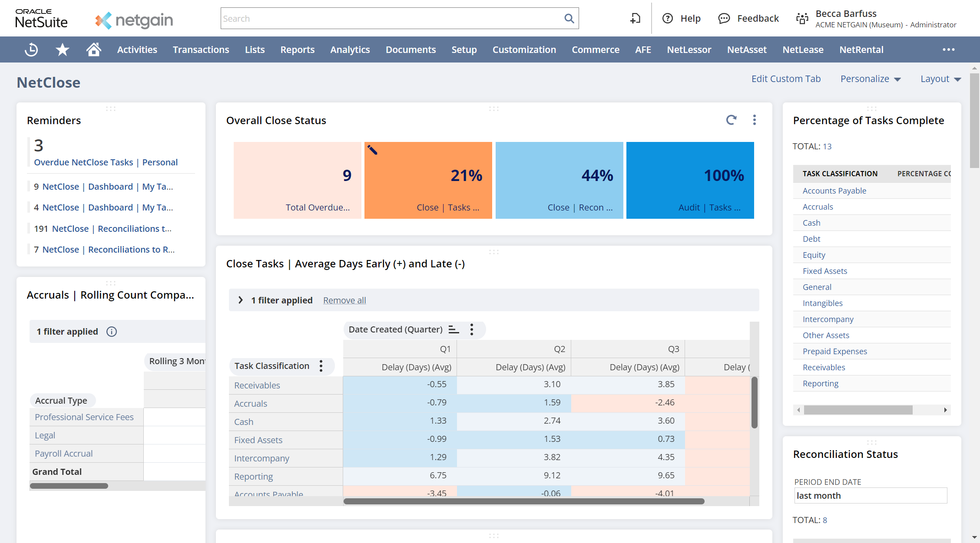Open the Personalize dropdown
This screenshot has height=543, width=980.
(x=871, y=79)
